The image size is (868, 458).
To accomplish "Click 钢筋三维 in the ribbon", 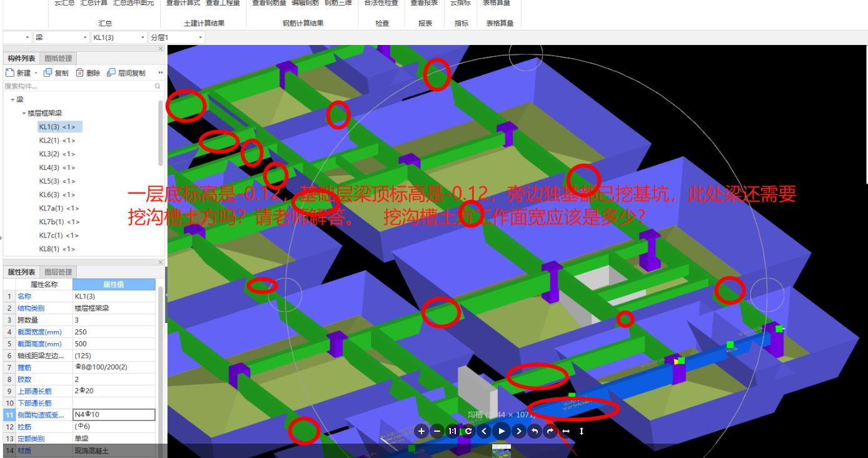I will point(338,3).
